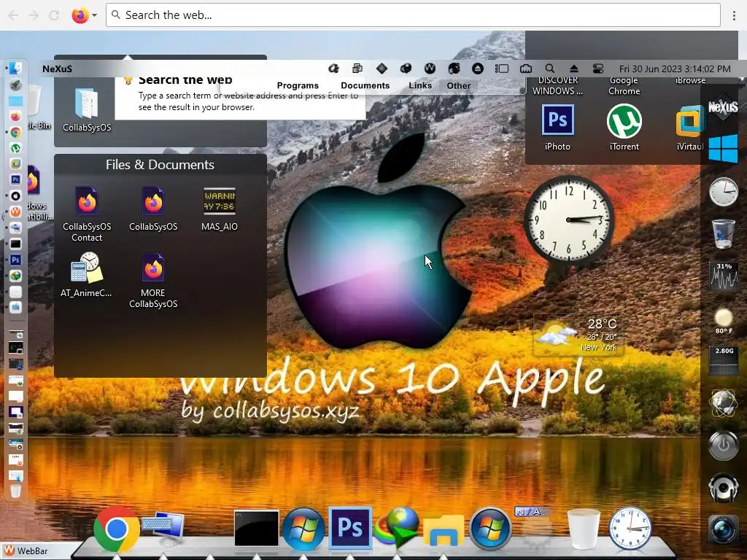This screenshot has height=560, width=747.
Task: Click the globe network icon in right dock
Action: 723,402
